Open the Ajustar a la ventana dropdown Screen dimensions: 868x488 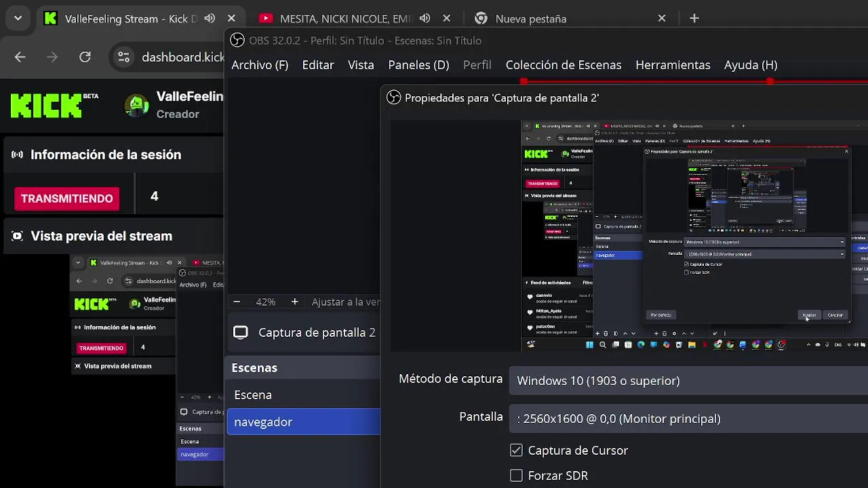(x=344, y=302)
